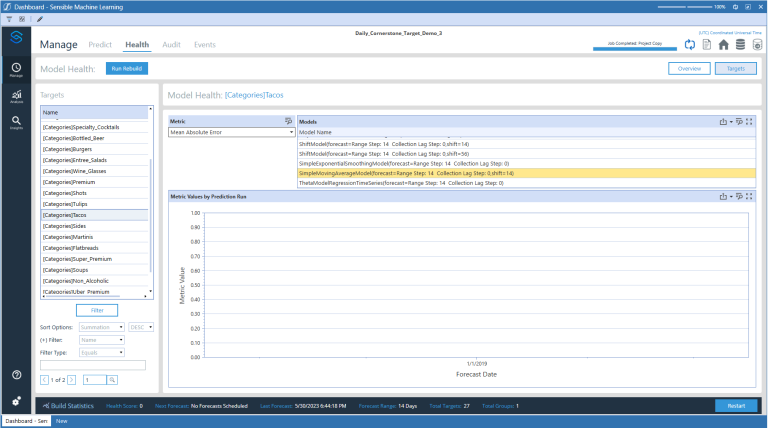
Task: Select the ShiftModel shift=56 row
Action: tap(527, 154)
